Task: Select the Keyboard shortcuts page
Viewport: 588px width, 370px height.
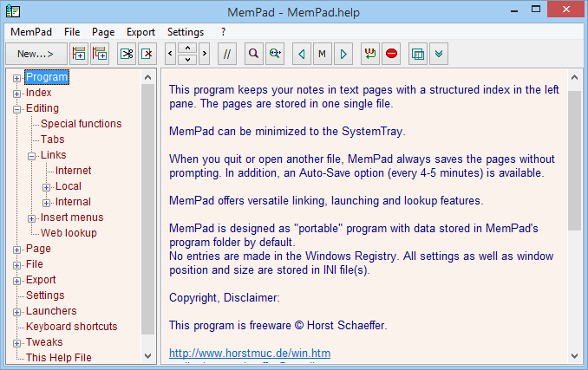Action: pyautogui.click(x=72, y=327)
